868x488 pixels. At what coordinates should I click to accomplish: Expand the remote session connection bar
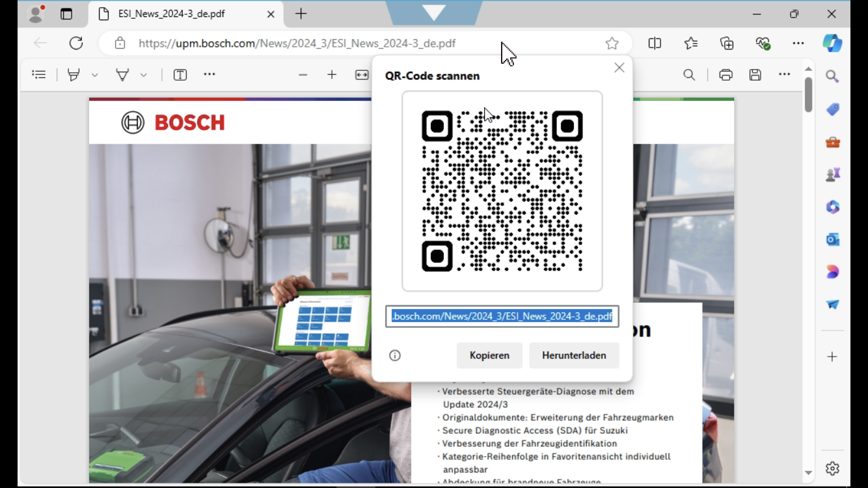coord(434,12)
